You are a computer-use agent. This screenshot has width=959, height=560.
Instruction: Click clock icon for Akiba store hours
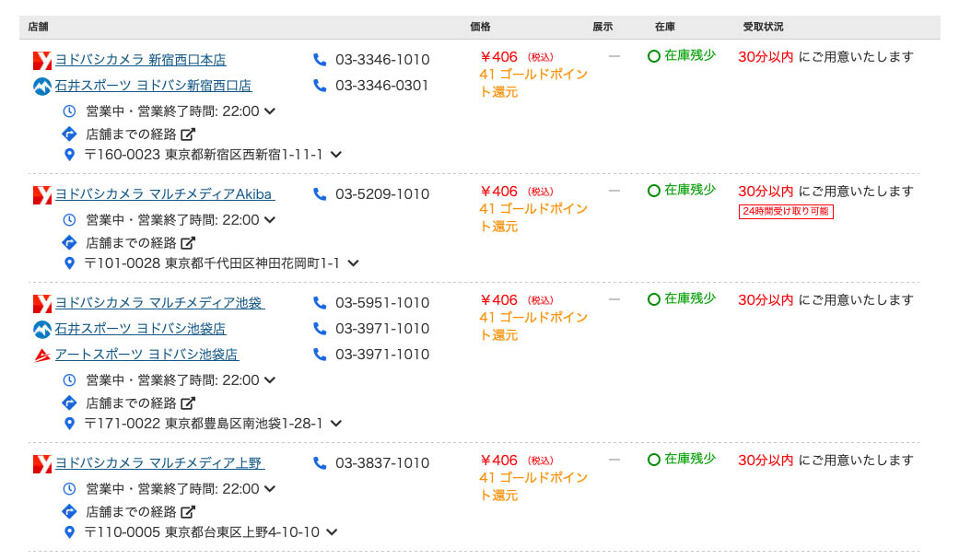(70, 220)
